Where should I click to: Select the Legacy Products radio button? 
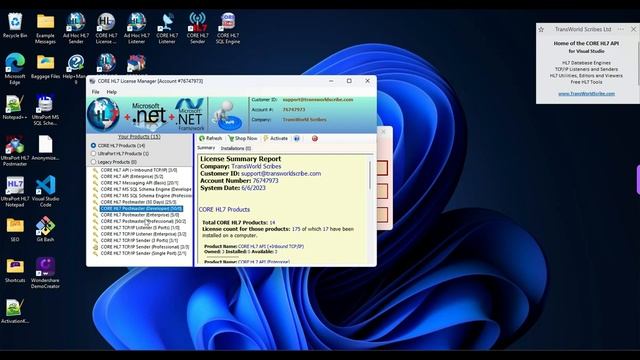[93, 162]
